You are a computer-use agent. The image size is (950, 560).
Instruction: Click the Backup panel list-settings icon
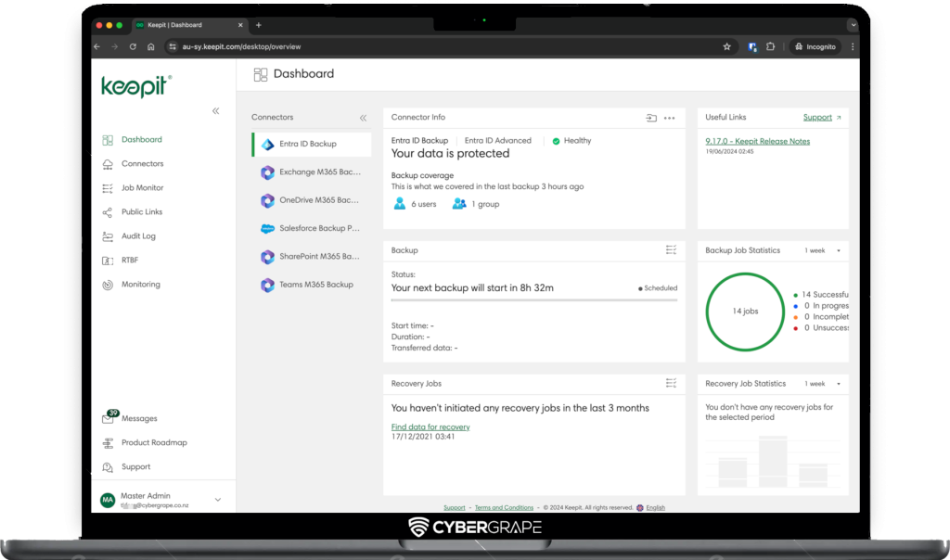click(x=671, y=250)
